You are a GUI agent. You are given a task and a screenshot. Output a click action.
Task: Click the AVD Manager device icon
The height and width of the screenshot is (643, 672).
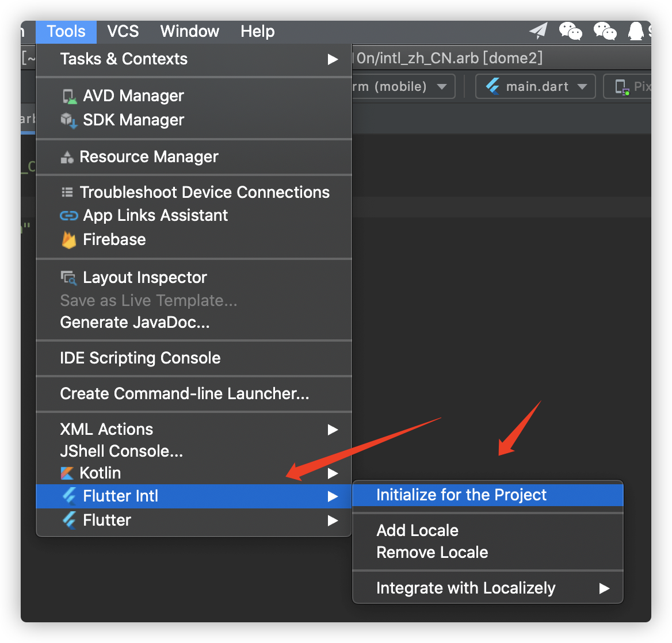click(x=69, y=97)
